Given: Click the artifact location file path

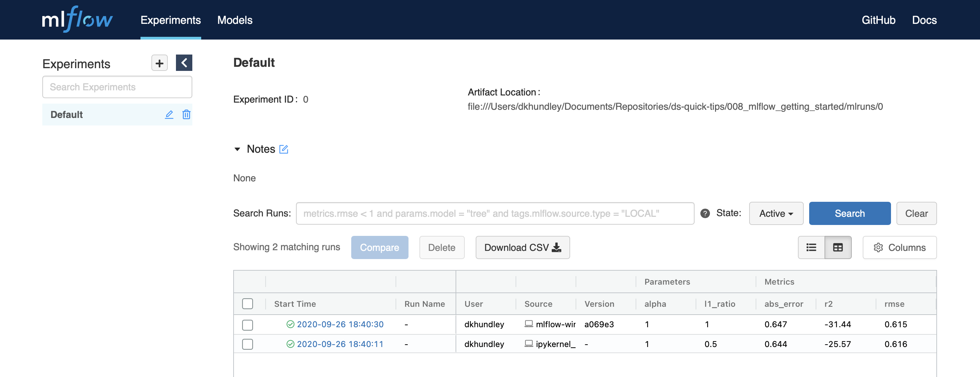Looking at the screenshot, I should coord(675,106).
